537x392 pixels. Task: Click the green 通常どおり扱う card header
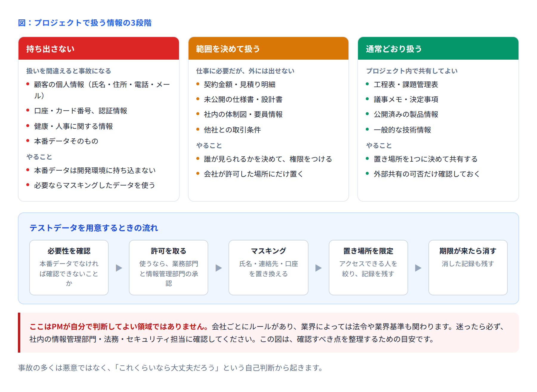pos(438,48)
